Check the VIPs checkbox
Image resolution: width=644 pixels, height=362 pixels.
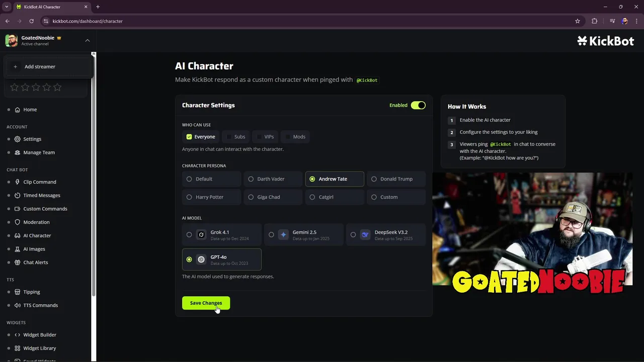(259, 137)
